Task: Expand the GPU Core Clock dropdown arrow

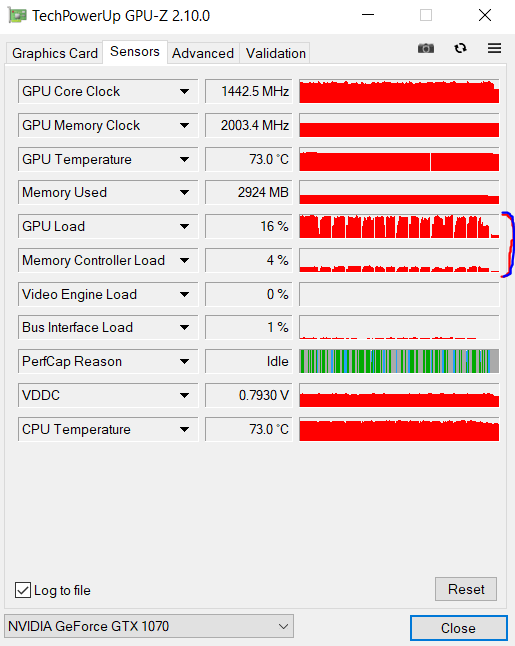Action: (x=184, y=91)
